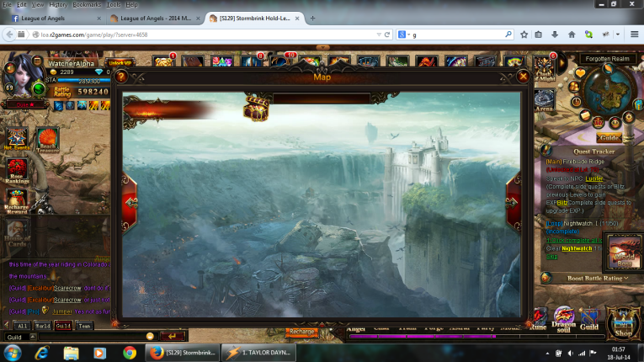The width and height of the screenshot is (644, 362).
Task: Go to previous map with left arrow
Action: tap(130, 202)
